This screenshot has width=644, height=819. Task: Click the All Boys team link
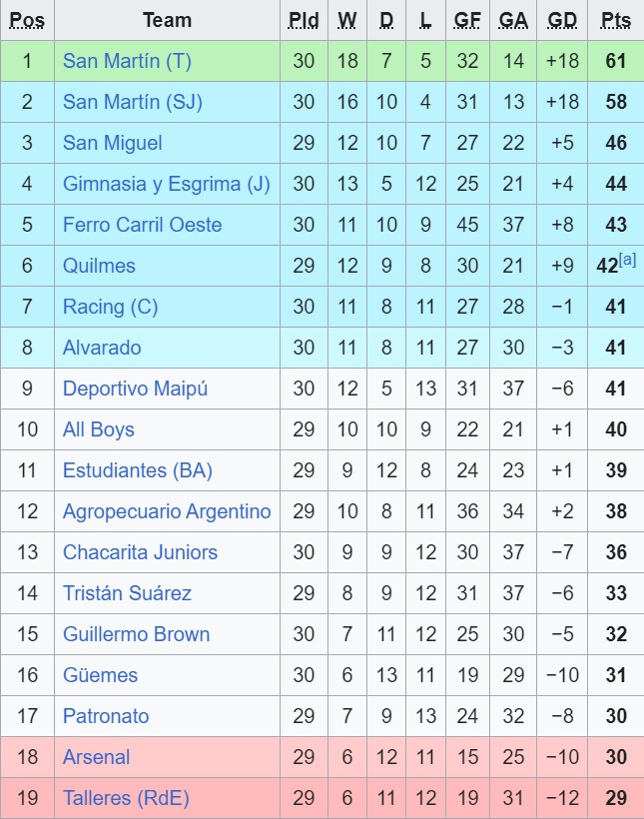point(98,429)
